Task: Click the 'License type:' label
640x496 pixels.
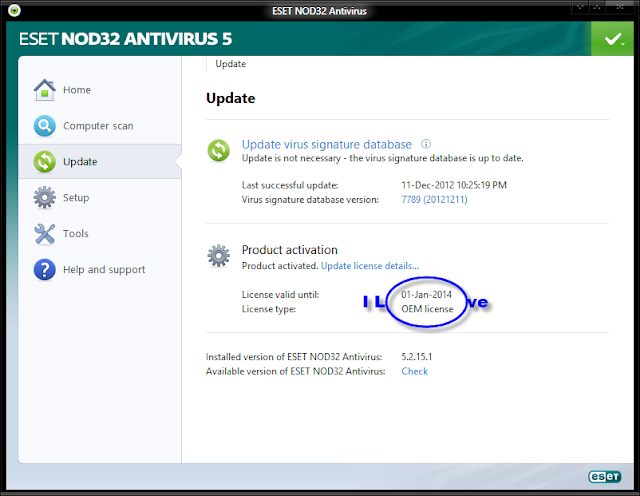Action: [x=269, y=309]
